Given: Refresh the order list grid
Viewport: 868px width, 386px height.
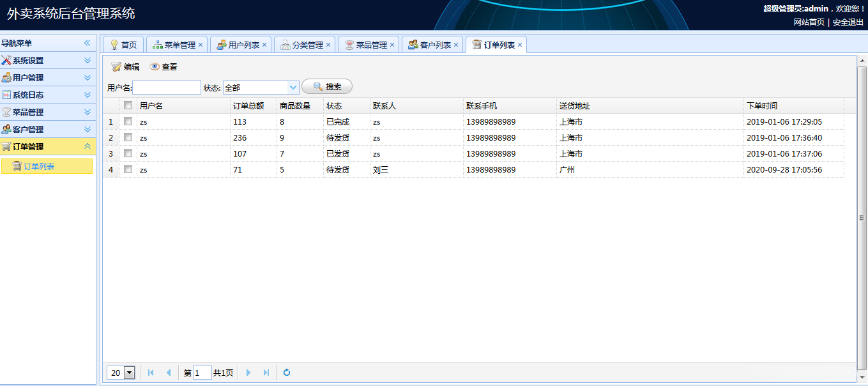Looking at the screenshot, I should click(287, 373).
